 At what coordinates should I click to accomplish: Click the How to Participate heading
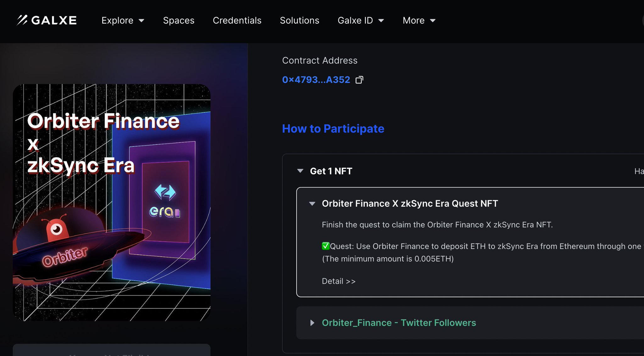(333, 129)
